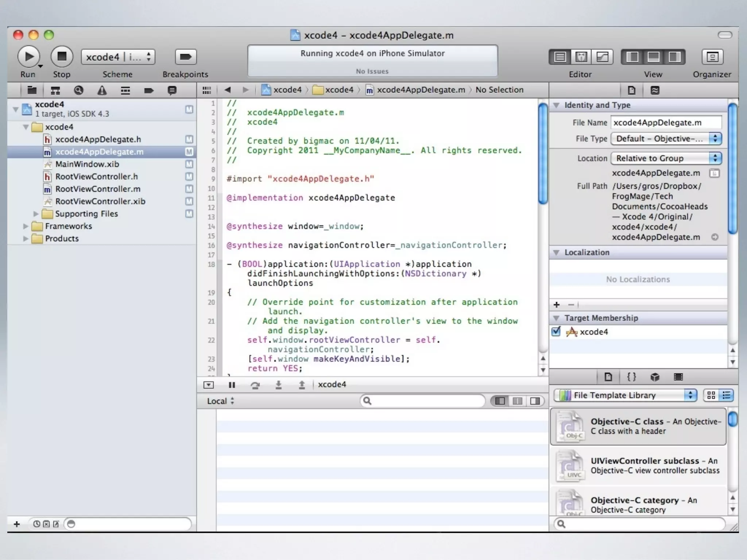The width and height of the screenshot is (747, 560).
Task: Pause program execution in debug bar
Action: (232, 385)
